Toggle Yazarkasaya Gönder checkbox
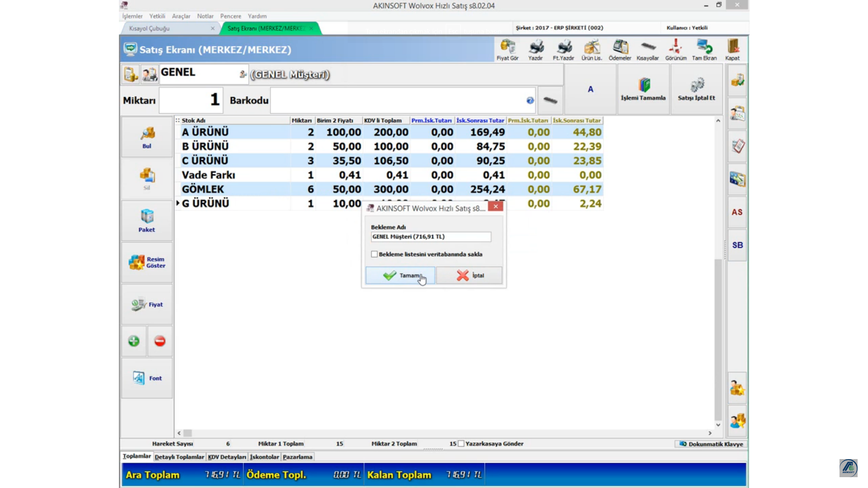 [461, 444]
